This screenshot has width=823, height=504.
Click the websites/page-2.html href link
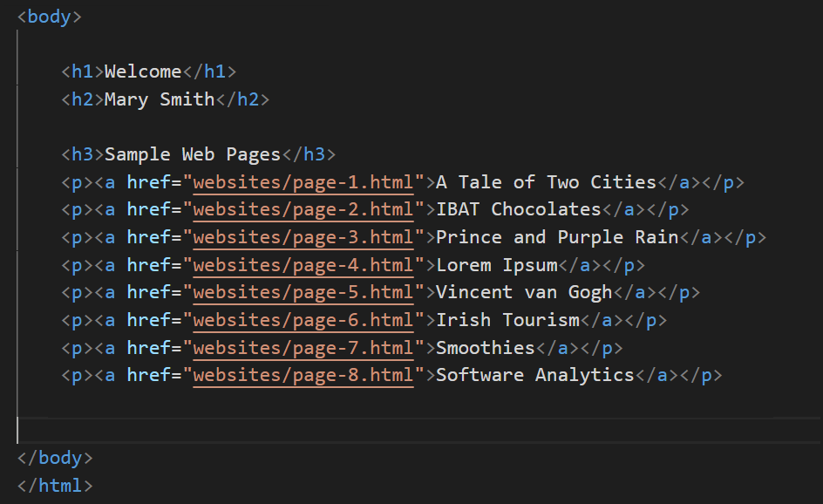pyautogui.click(x=303, y=209)
